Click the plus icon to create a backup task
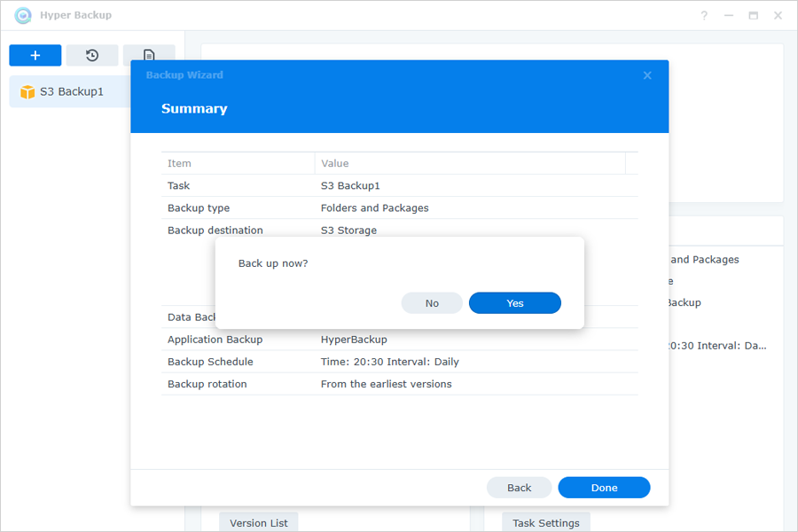The width and height of the screenshot is (798, 532). 35,56
